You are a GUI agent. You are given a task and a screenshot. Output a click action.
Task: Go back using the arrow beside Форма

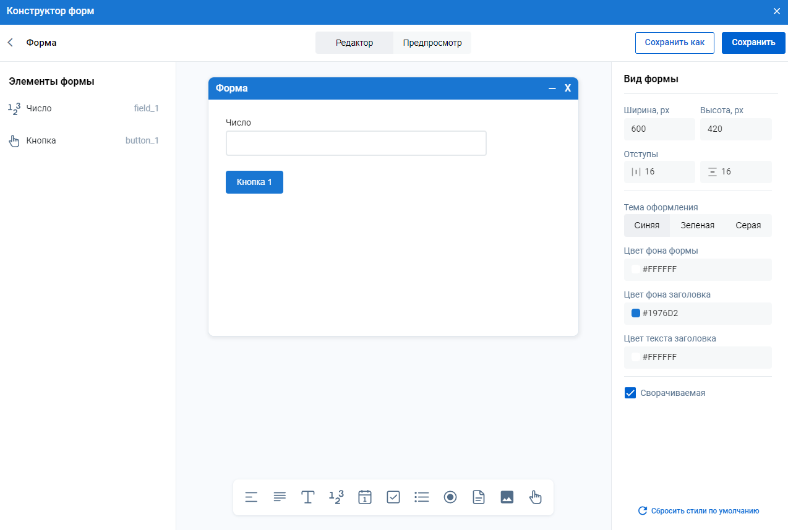click(11, 43)
